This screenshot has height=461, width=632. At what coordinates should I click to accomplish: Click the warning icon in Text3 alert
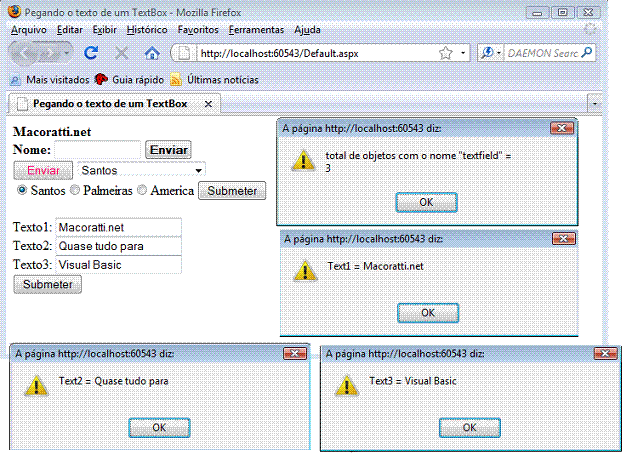[347, 385]
